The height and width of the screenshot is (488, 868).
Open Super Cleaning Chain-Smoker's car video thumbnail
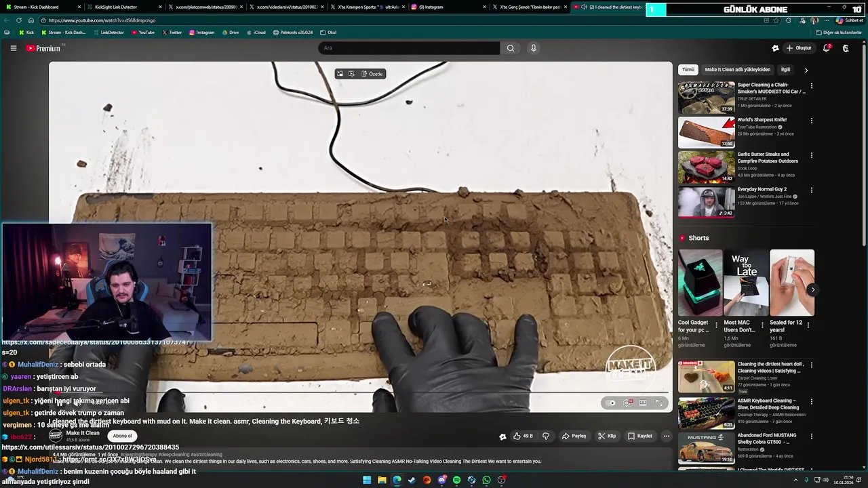tap(706, 98)
